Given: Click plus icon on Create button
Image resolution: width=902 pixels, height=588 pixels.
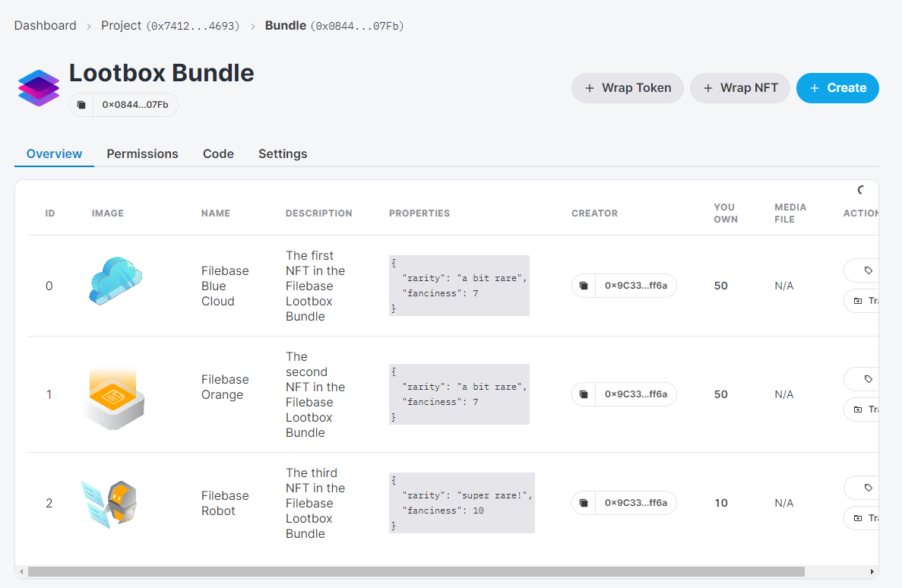Looking at the screenshot, I should click(x=815, y=88).
